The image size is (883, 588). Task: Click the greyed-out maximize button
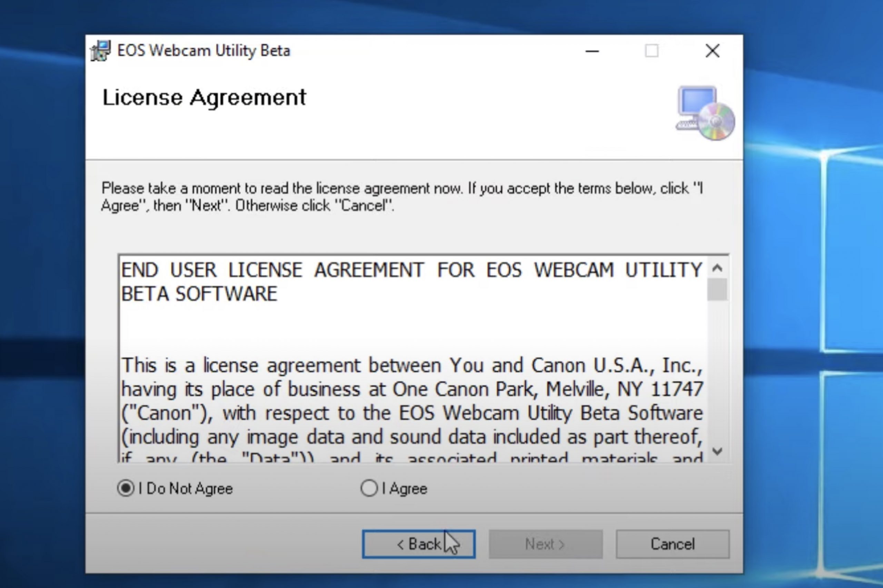[652, 51]
